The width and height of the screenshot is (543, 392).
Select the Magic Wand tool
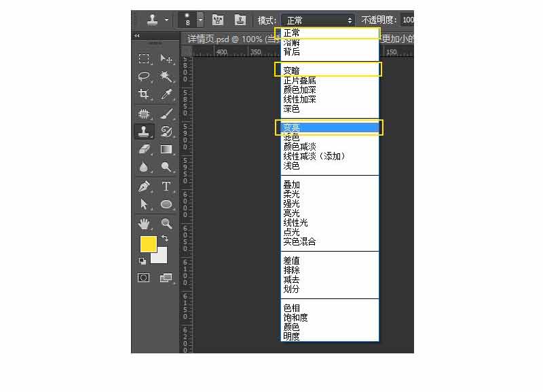pos(166,76)
